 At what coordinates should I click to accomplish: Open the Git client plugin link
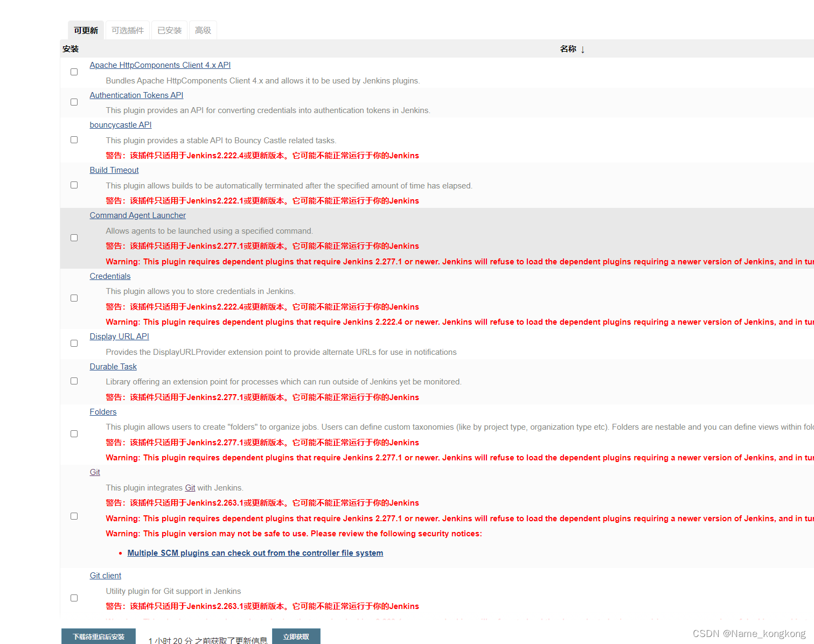[x=105, y=575]
